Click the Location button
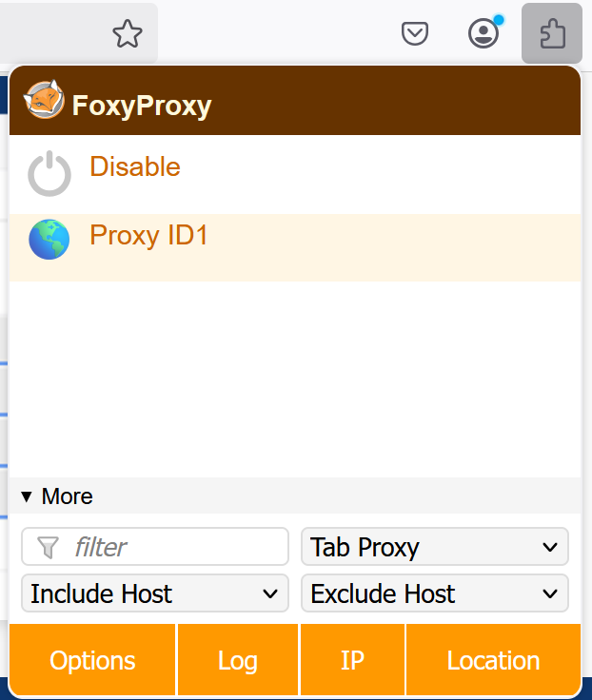This screenshot has height=700, width=592. pyautogui.click(x=493, y=660)
